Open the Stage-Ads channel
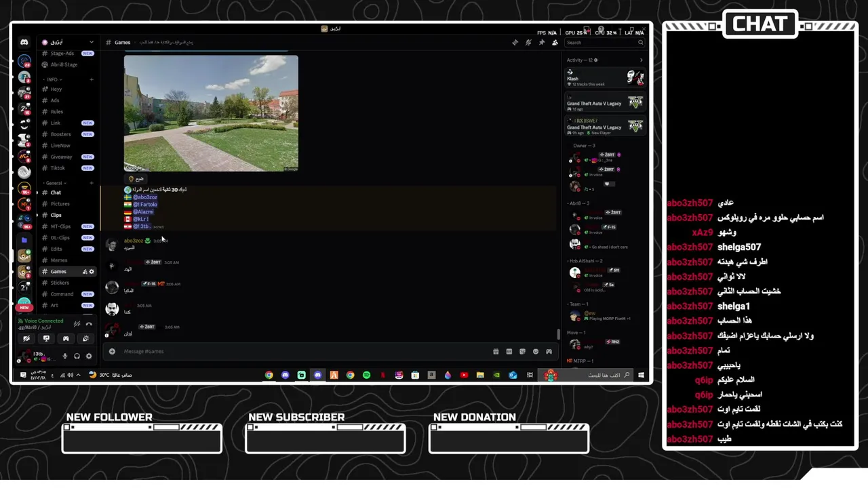 click(68, 54)
